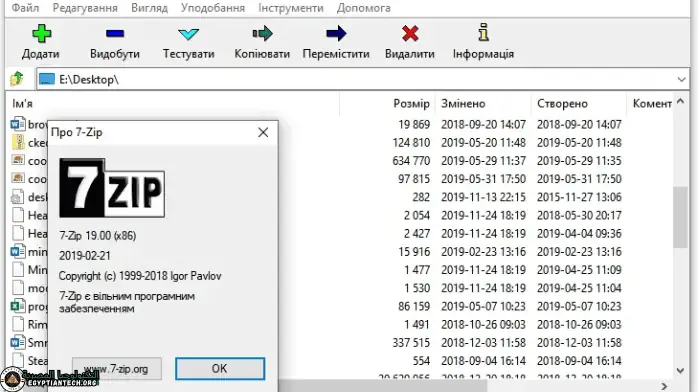Screen dimensions: 698x392
Task: Open the Уподобання menu
Action: click(x=213, y=8)
